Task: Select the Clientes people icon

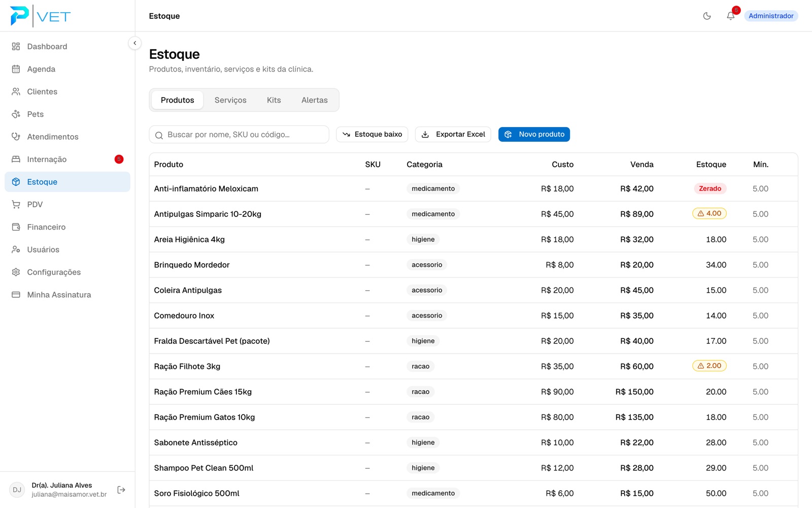Action: (x=16, y=91)
